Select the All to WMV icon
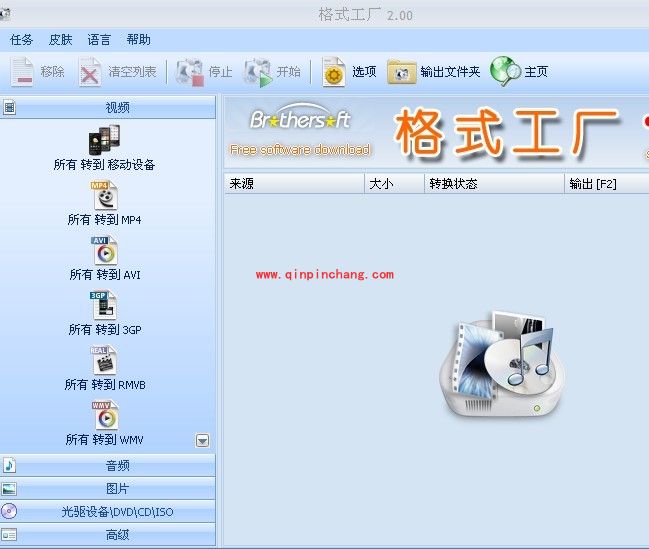 (x=105, y=415)
